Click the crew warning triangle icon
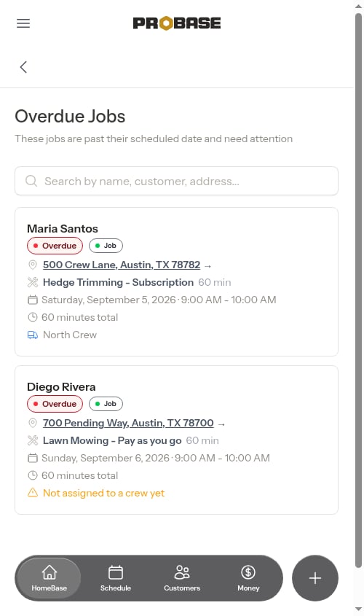This screenshot has height=616, width=364. point(33,493)
